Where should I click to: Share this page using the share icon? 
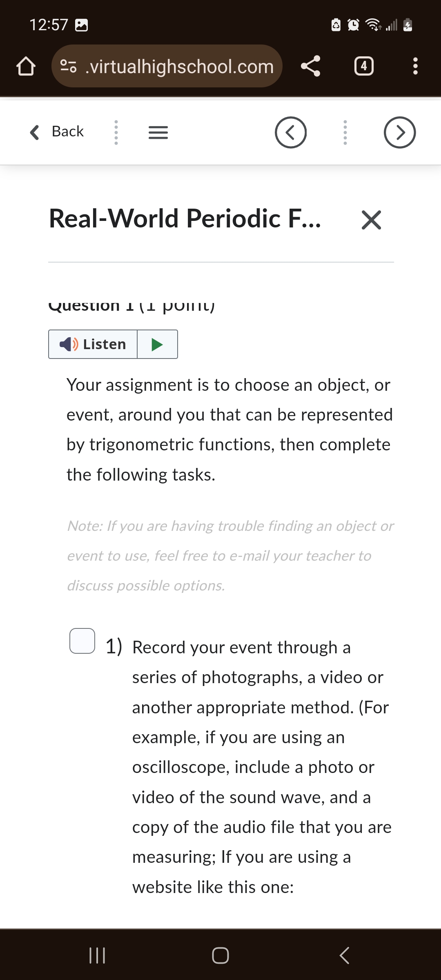click(x=312, y=66)
